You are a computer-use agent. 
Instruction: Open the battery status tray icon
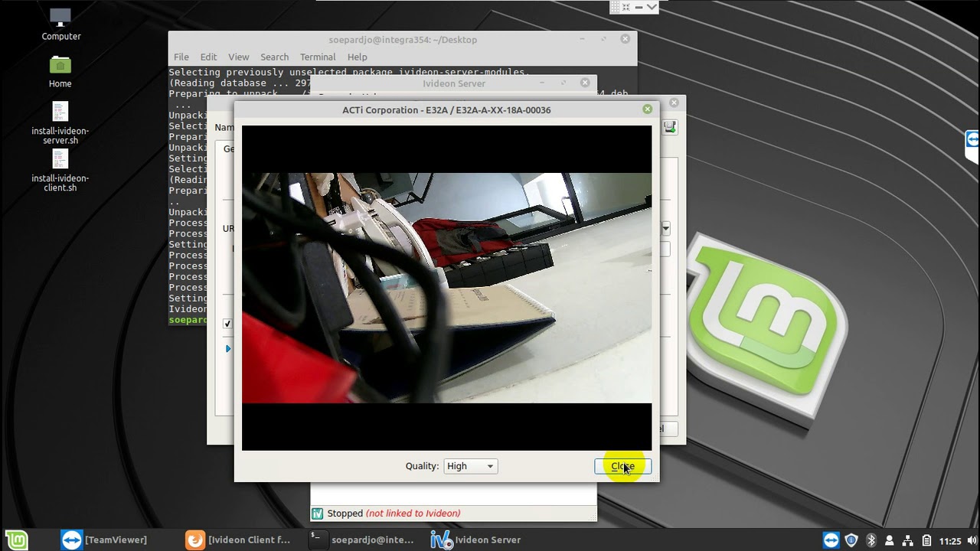point(926,540)
